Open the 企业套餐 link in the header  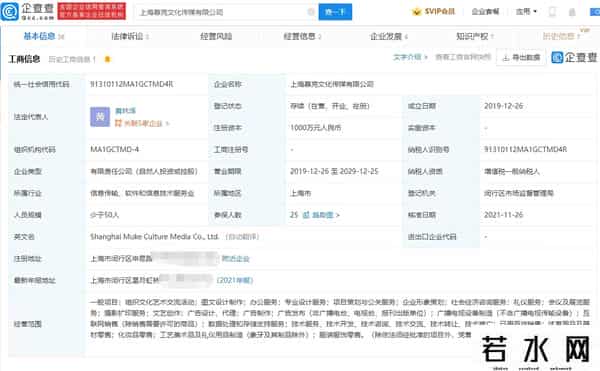coord(485,11)
